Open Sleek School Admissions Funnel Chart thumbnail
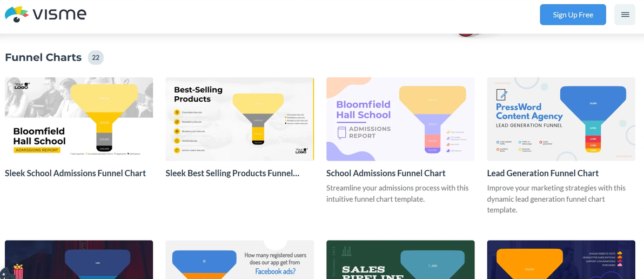This screenshot has width=644, height=279. tap(79, 119)
